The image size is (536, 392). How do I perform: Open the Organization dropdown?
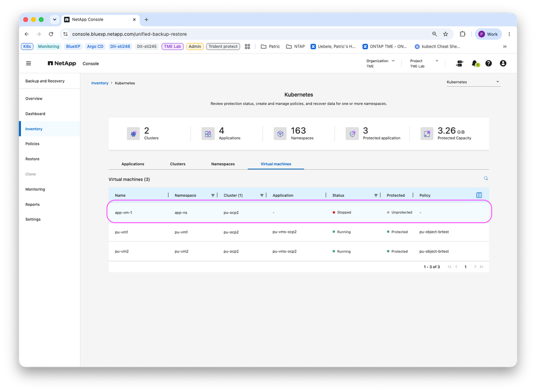click(380, 63)
